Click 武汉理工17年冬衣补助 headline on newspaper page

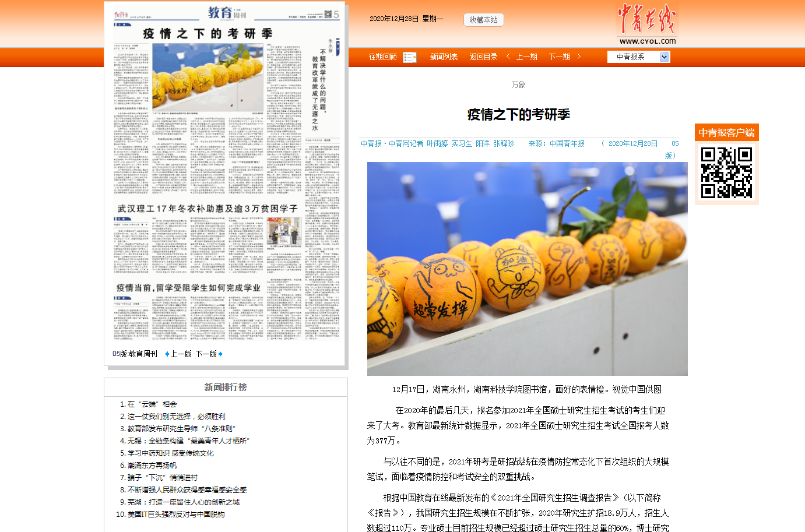click(x=208, y=209)
